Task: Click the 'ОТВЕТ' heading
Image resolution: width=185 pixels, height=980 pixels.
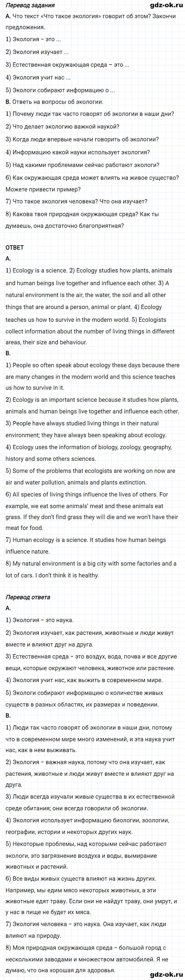Action: point(15,248)
